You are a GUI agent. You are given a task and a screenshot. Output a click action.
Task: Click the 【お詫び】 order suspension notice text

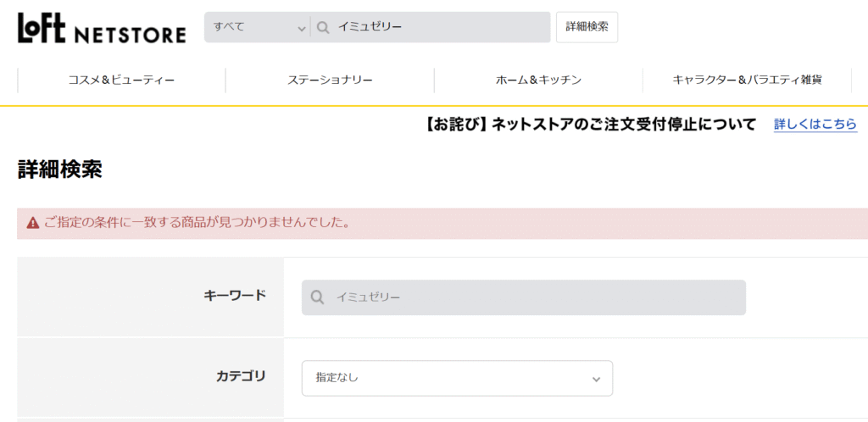pyautogui.click(x=589, y=125)
